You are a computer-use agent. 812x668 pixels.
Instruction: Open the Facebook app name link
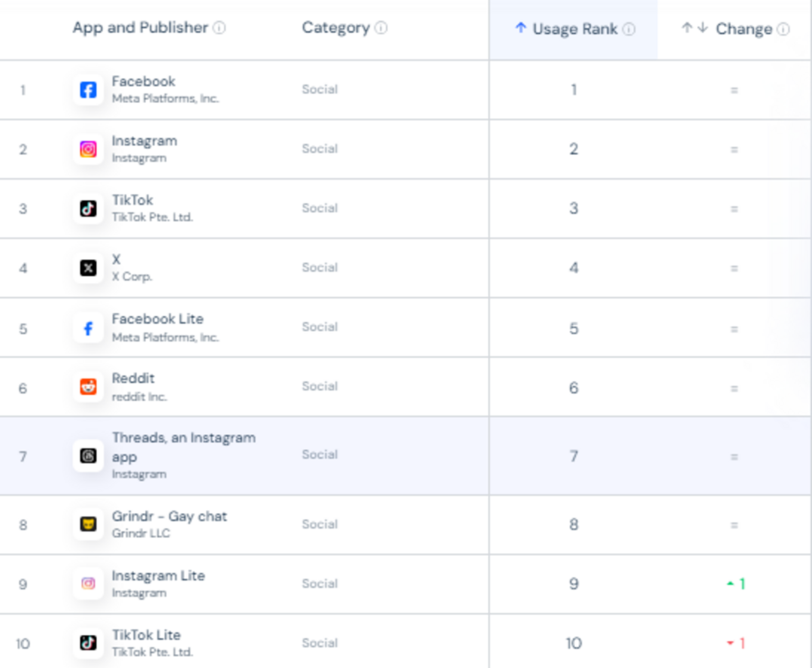144,81
